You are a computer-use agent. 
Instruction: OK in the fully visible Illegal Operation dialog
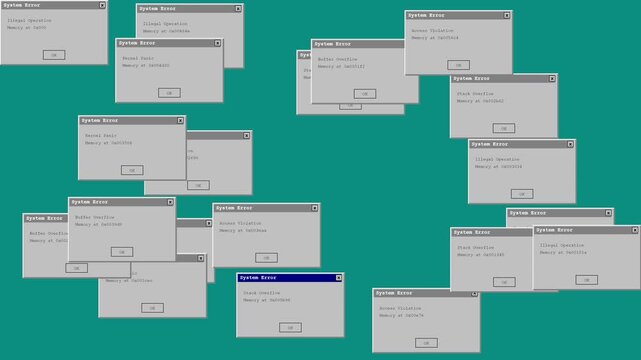tap(522, 194)
